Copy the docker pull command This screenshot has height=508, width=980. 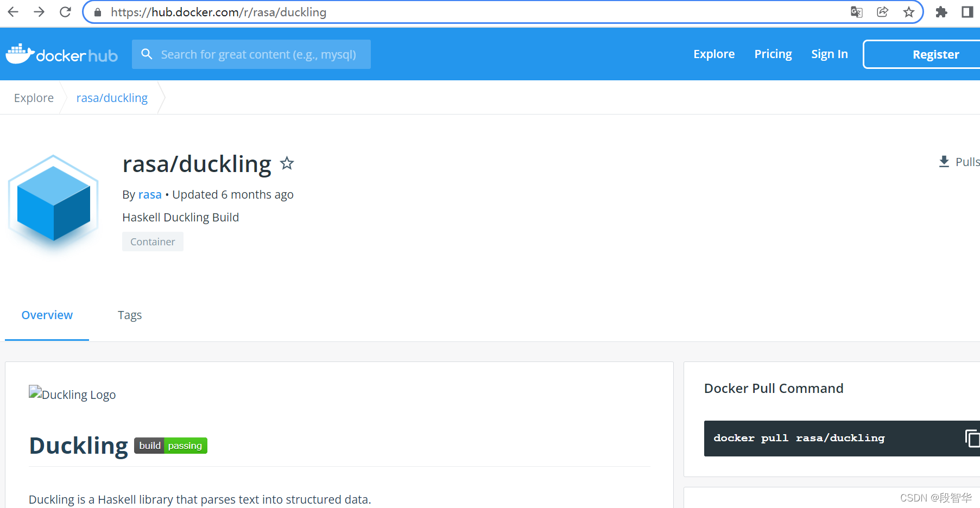[972, 438]
